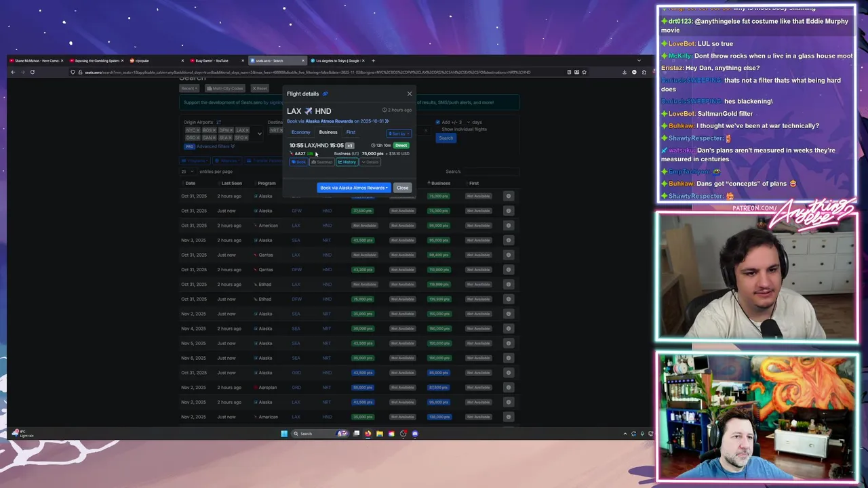Open the Book via Alaska Atmos Rewards link

(x=338, y=121)
